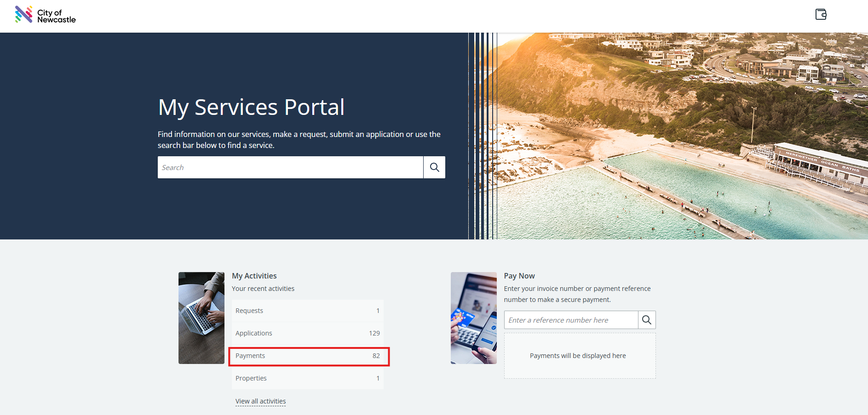This screenshot has width=868, height=415.
Task: Click the City of Newcastle text in header
Action: (x=56, y=16)
